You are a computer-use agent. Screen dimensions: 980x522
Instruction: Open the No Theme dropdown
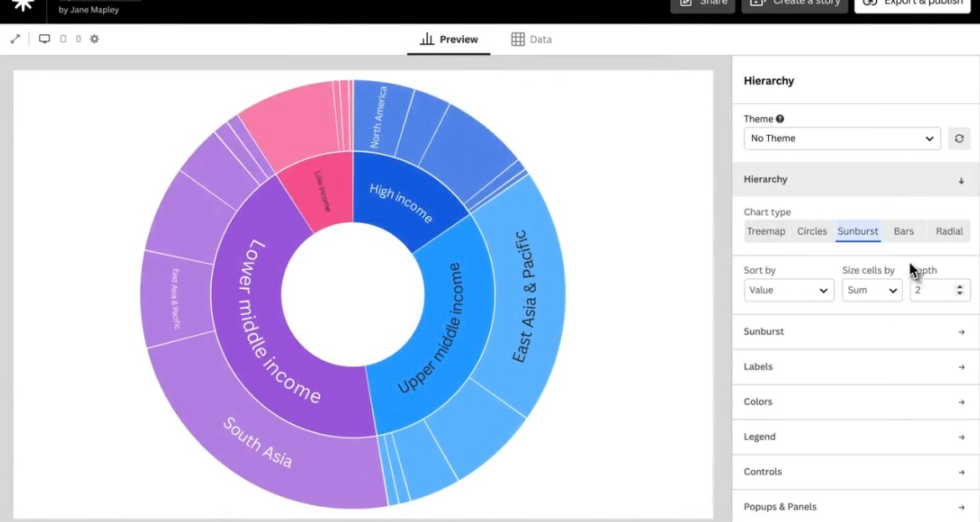(x=842, y=138)
